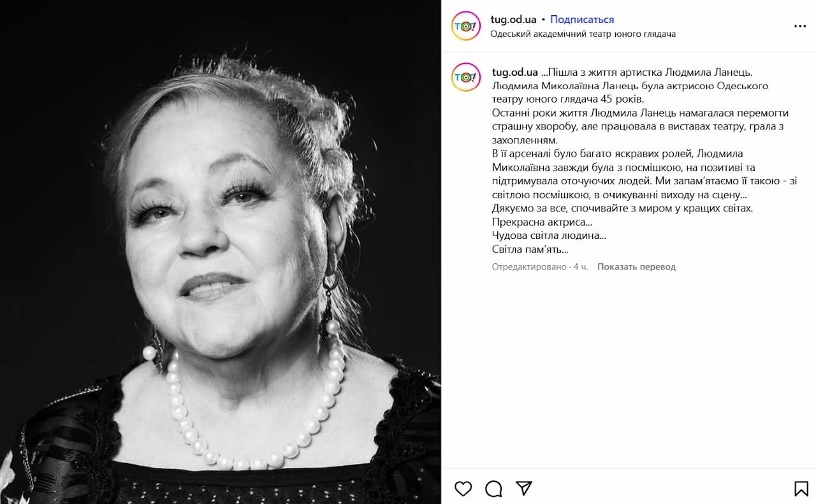Click the 4 ч. post timestamp
Viewport: 816px width, 504px height.
point(581,267)
